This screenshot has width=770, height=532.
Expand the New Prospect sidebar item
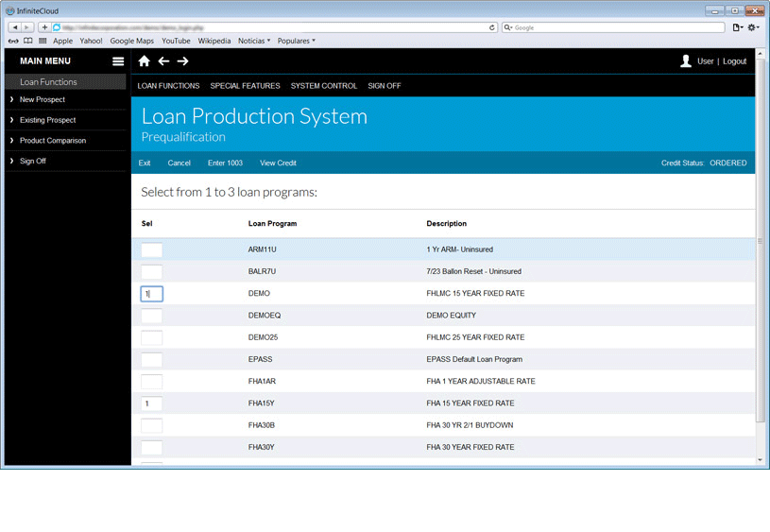pos(43,99)
